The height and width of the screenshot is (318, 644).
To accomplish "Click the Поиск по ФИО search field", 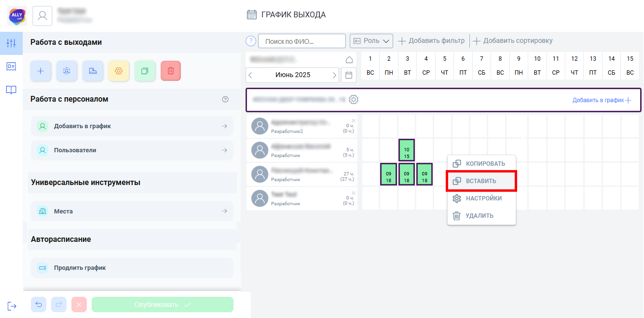I will pos(302,41).
